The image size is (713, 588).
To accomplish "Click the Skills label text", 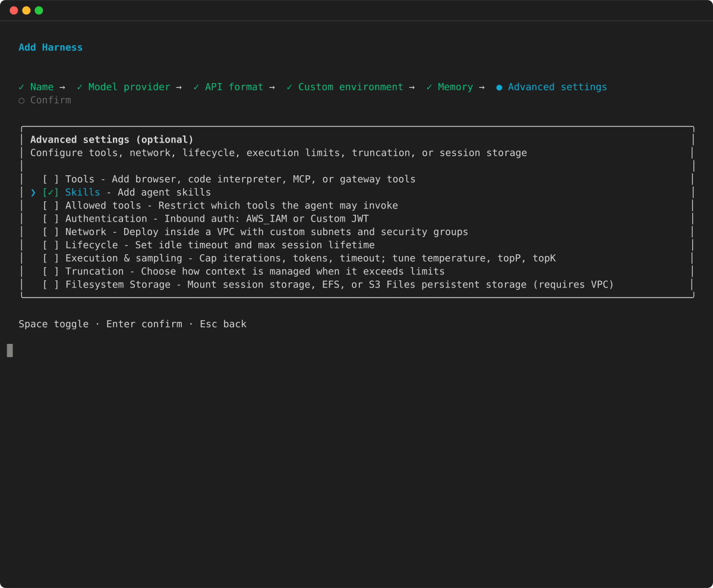I will 83,192.
